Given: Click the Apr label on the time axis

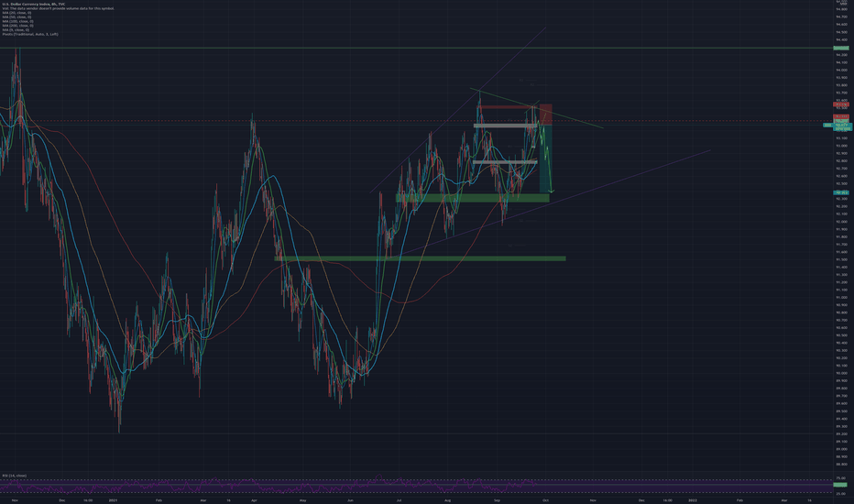Looking at the screenshot, I should 254,499.
